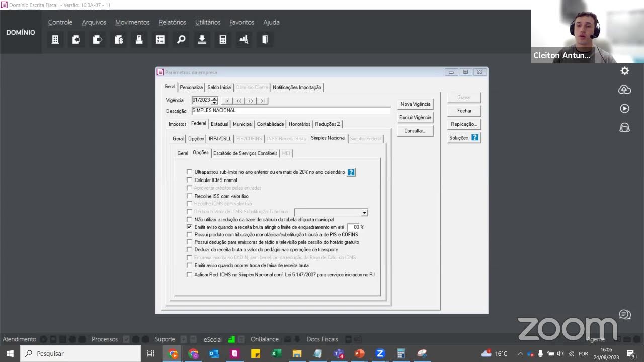Select the IRPJ/CSLL tab
The width and height of the screenshot is (644, 362).
tap(220, 139)
